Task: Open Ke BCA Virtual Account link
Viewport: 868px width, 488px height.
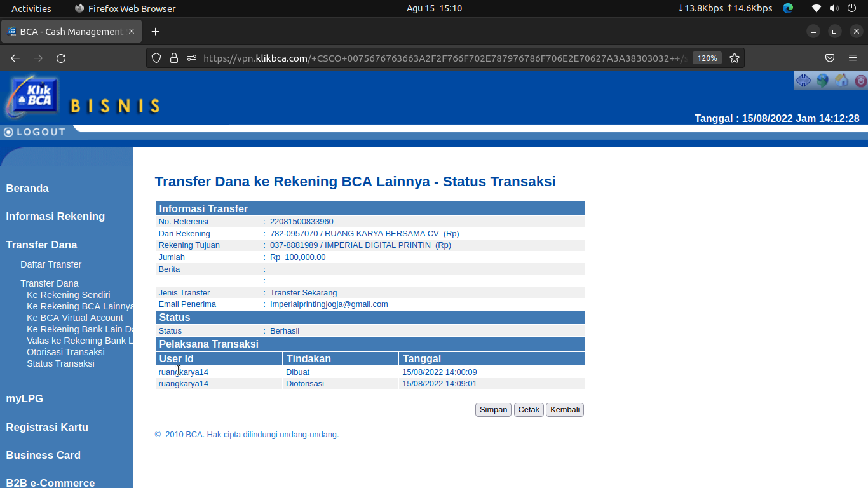Action: 75,318
